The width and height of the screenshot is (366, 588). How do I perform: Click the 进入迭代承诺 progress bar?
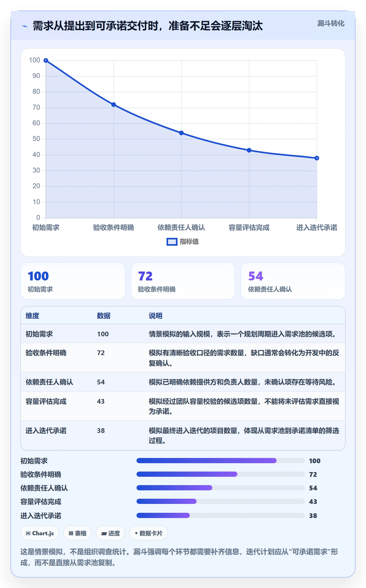point(221,515)
